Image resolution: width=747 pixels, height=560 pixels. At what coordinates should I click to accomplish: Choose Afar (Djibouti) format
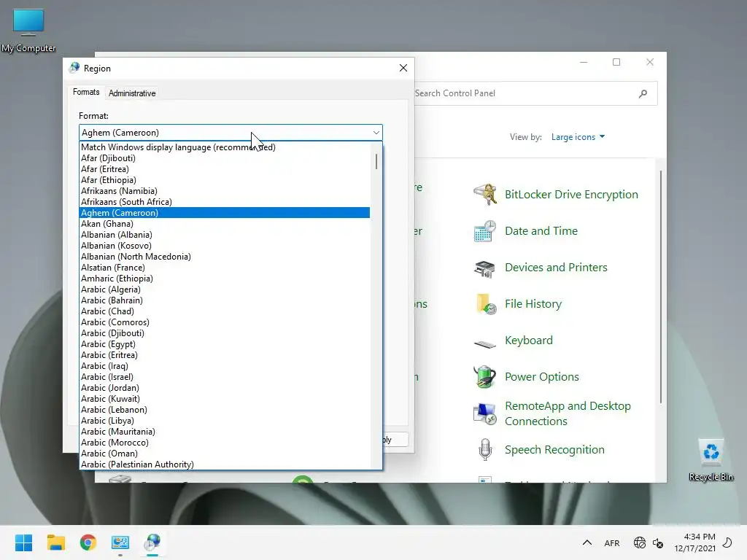(x=225, y=158)
